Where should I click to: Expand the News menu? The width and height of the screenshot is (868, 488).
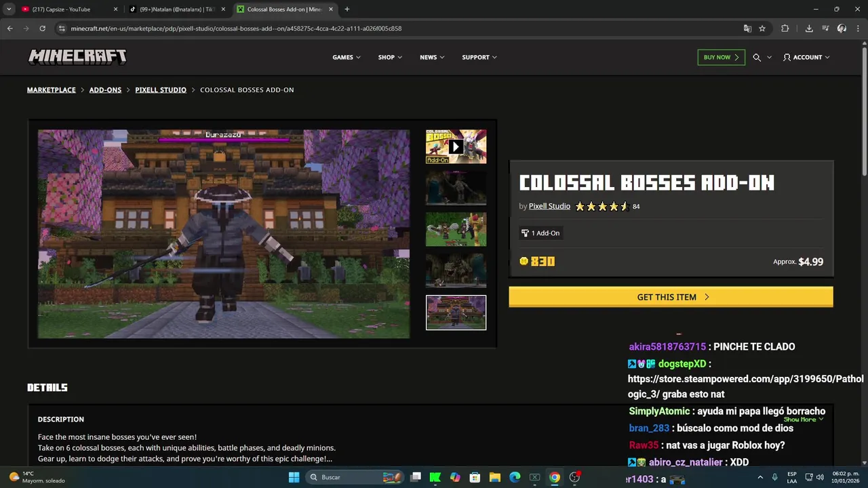[x=432, y=58]
